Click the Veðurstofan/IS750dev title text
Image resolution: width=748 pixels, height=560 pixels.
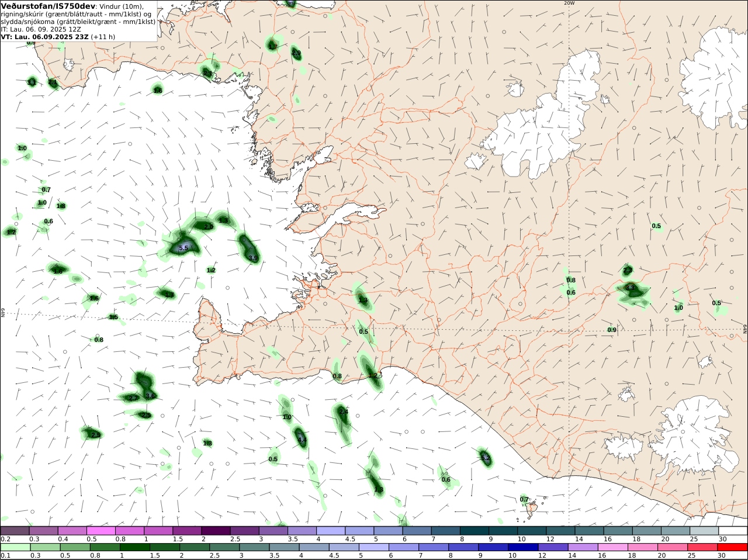[49, 6]
